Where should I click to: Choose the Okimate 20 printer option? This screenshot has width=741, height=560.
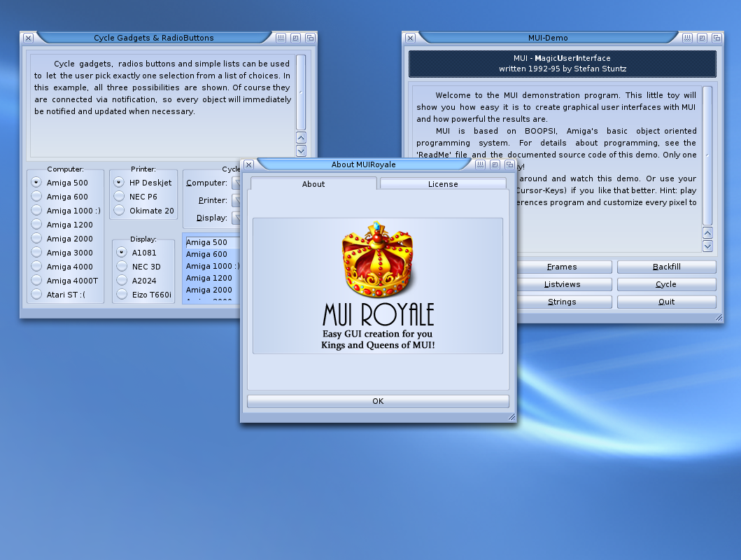119,210
